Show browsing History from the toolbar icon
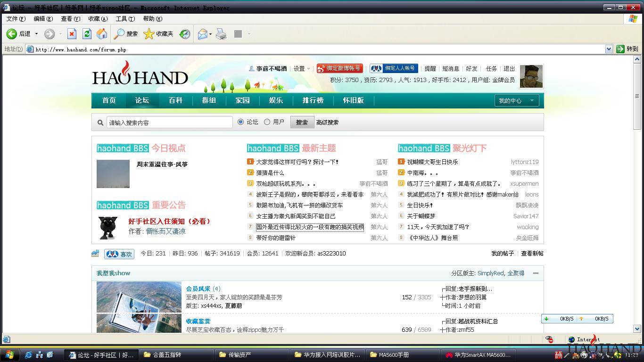Screen dimensions: 644x362 185,34
